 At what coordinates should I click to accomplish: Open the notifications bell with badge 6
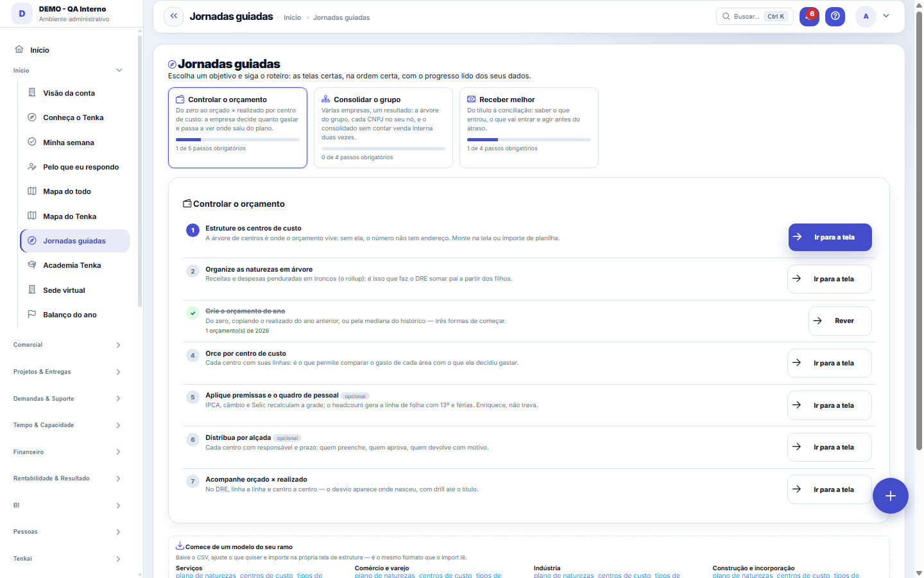point(809,16)
